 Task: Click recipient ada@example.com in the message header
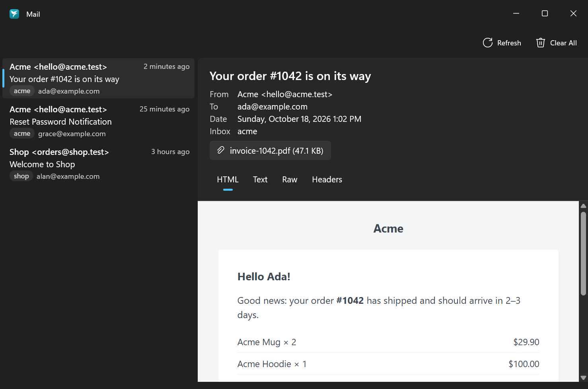coord(273,107)
